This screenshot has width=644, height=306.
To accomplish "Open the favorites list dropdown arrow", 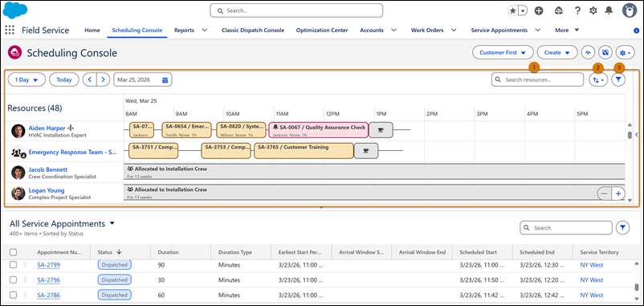I will tap(523, 11).
